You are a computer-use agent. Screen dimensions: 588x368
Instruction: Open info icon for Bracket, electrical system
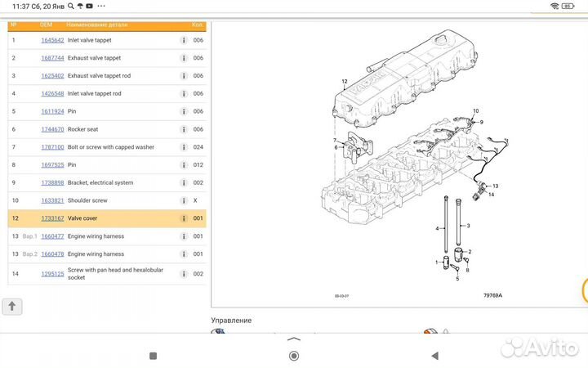184,182
